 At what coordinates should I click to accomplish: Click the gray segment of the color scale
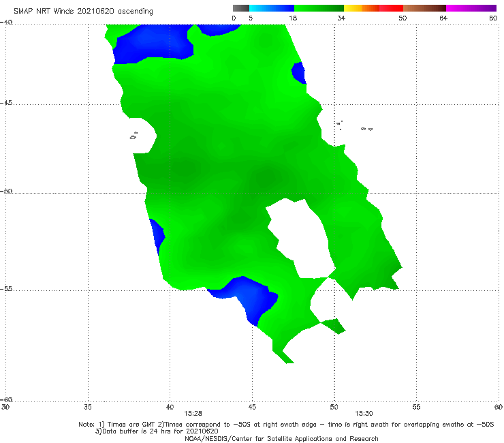pyautogui.click(x=240, y=8)
